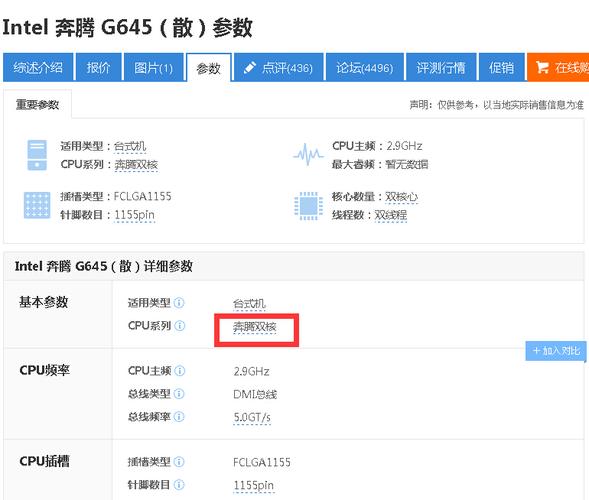Click FCLGA1155 in the summary panel
Screen dimensions: 589x500
coord(143,196)
